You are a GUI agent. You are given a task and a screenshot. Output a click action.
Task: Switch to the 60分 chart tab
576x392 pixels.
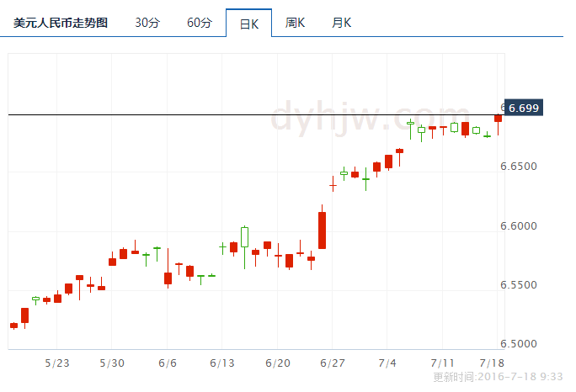pyautogui.click(x=200, y=23)
